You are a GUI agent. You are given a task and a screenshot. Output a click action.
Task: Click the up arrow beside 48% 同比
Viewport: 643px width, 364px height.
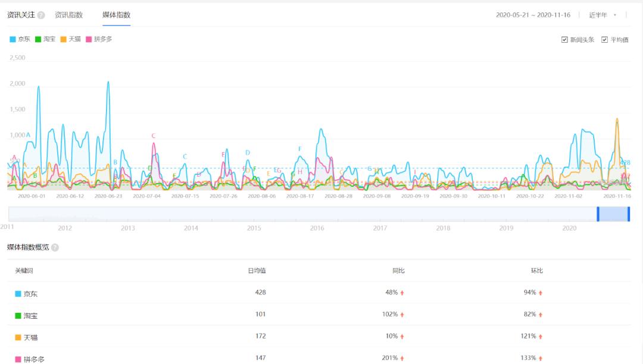[402, 293]
